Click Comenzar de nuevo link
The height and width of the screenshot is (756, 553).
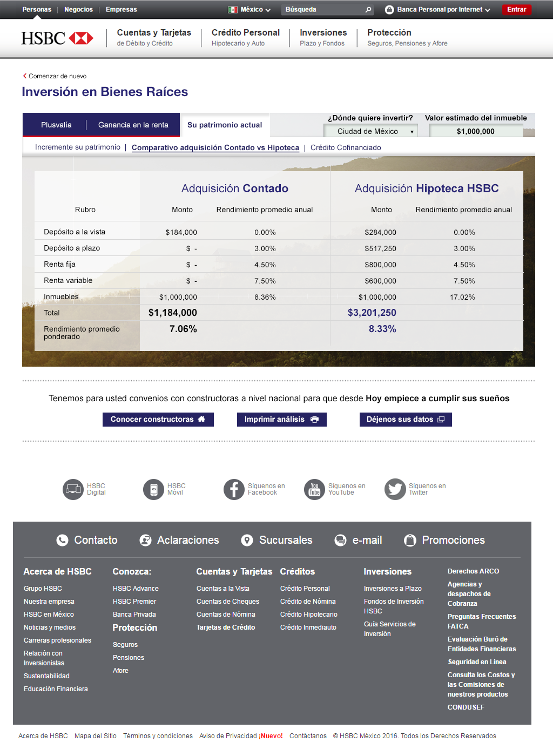tap(57, 76)
